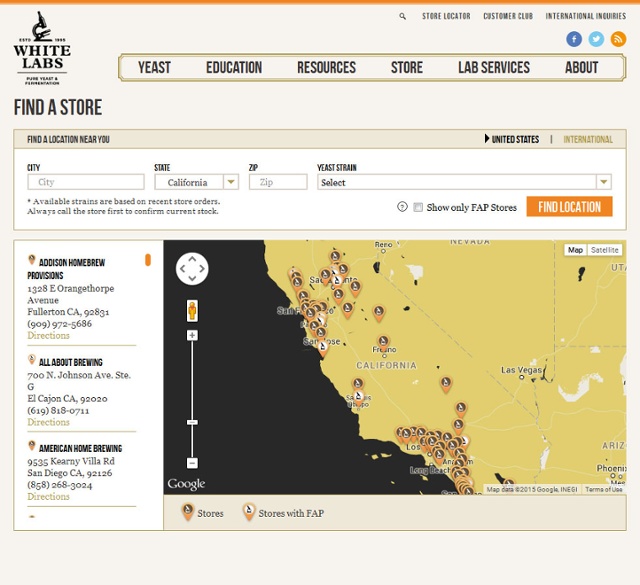
Task: Click the FAP help question mark icon
Action: point(402,207)
